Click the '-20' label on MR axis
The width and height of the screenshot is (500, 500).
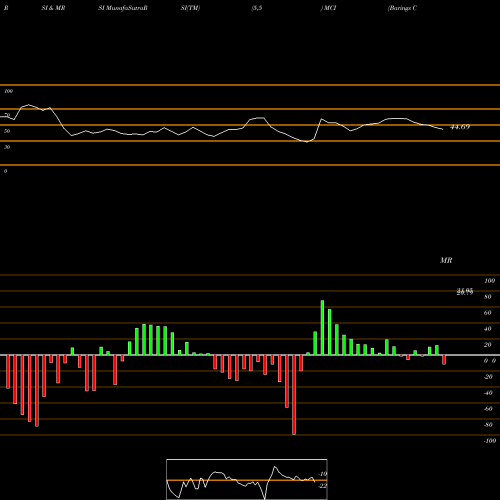pos(488,377)
